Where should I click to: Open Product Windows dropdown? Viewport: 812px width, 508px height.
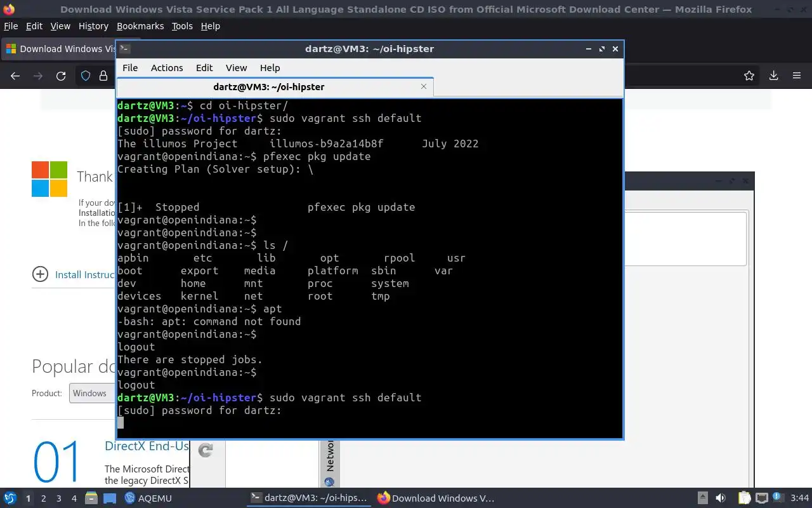[93, 393]
